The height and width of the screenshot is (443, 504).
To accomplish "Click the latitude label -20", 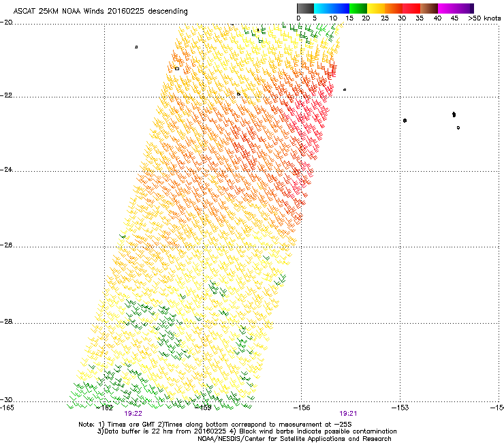I will pos(6,22).
